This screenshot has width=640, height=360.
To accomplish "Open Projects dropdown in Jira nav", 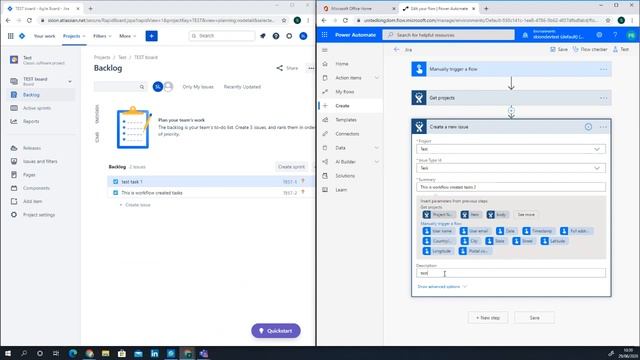I will click(74, 36).
